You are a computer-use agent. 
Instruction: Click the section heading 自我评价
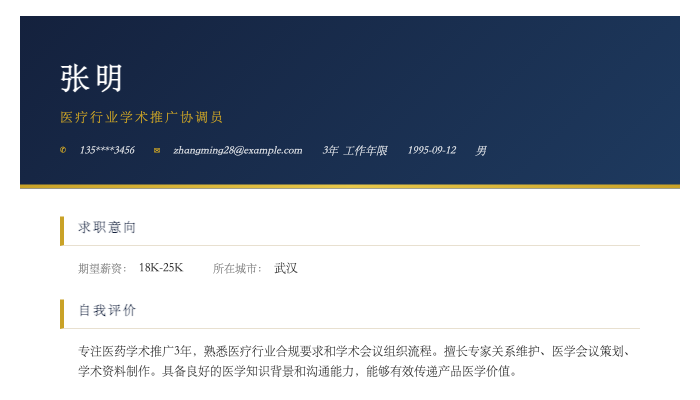(107, 310)
